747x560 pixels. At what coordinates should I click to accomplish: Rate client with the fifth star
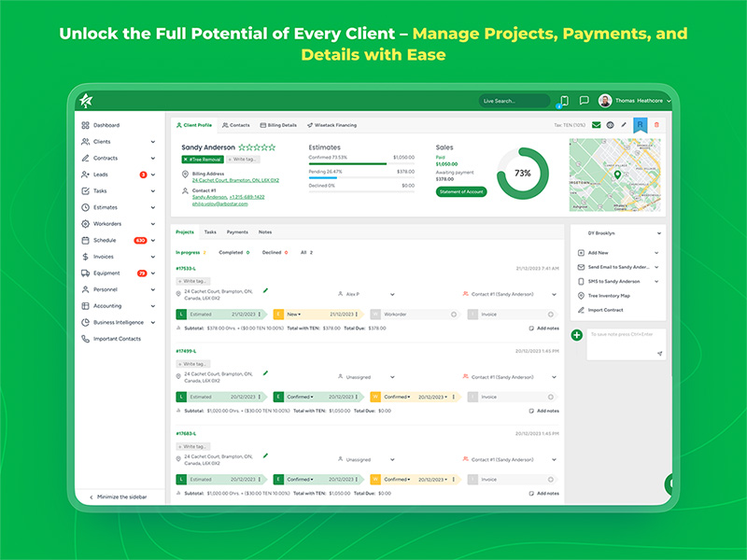[x=272, y=147]
